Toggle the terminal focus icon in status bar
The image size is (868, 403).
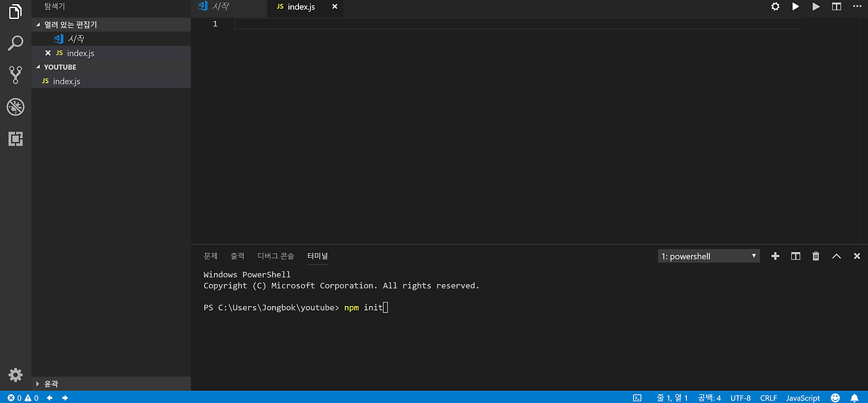coord(637,398)
